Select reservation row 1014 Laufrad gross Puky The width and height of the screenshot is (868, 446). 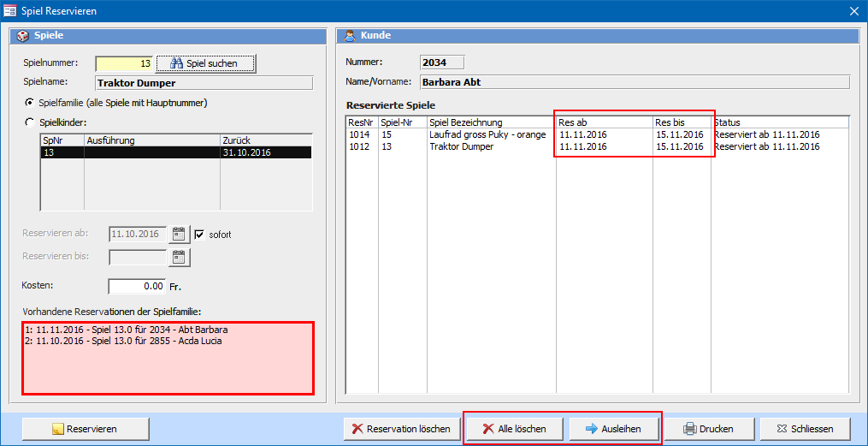[597, 134]
